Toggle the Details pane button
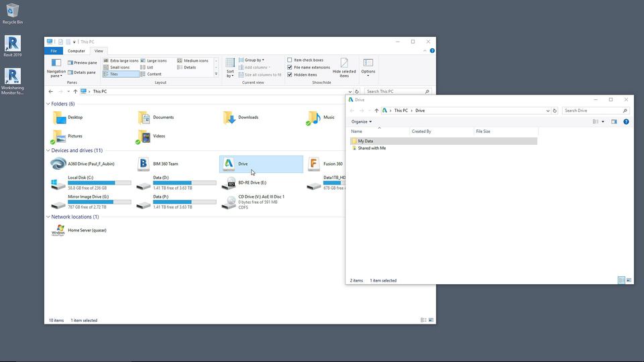The image size is (644, 362). pyautogui.click(x=82, y=72)
